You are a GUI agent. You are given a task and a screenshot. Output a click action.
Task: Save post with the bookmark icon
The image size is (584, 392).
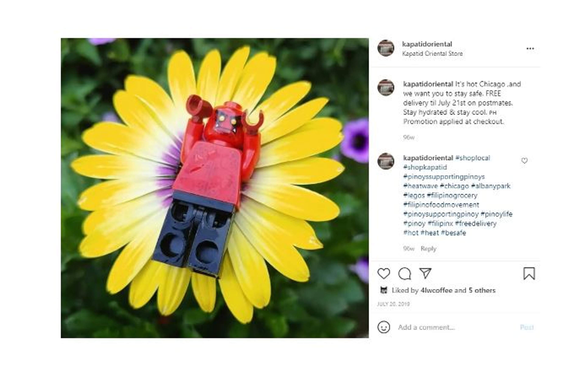pyautogui.click(x=529, y=273)
